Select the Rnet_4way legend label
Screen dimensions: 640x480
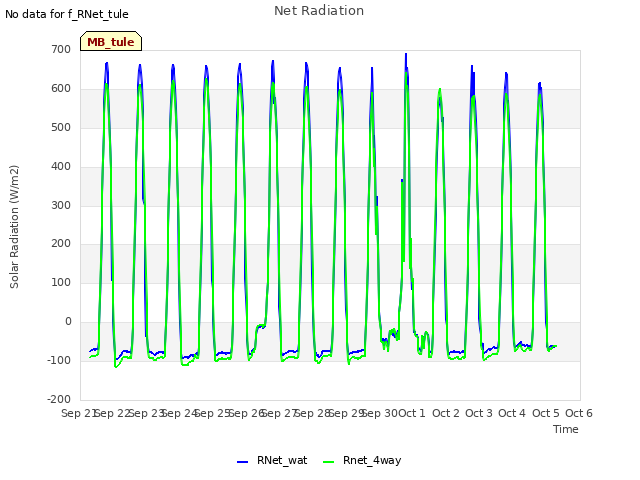click(x=372, y=460)
